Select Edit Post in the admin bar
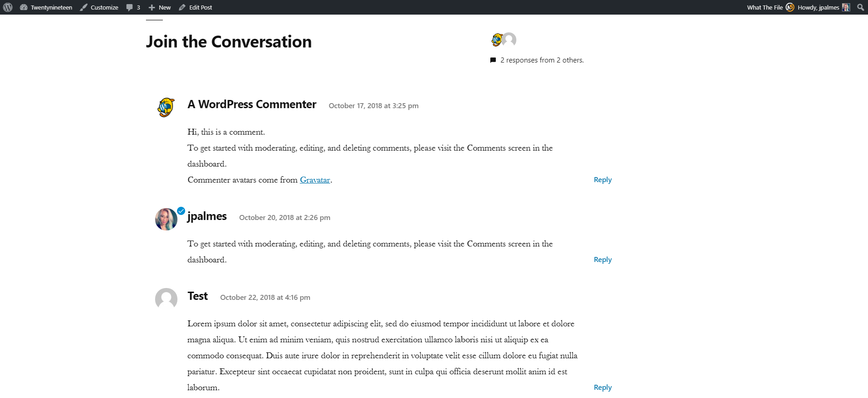The image size is (868, 398). 199,7
